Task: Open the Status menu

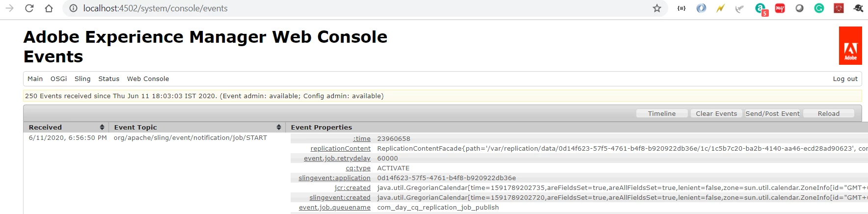Action: [x=108, y=79]
